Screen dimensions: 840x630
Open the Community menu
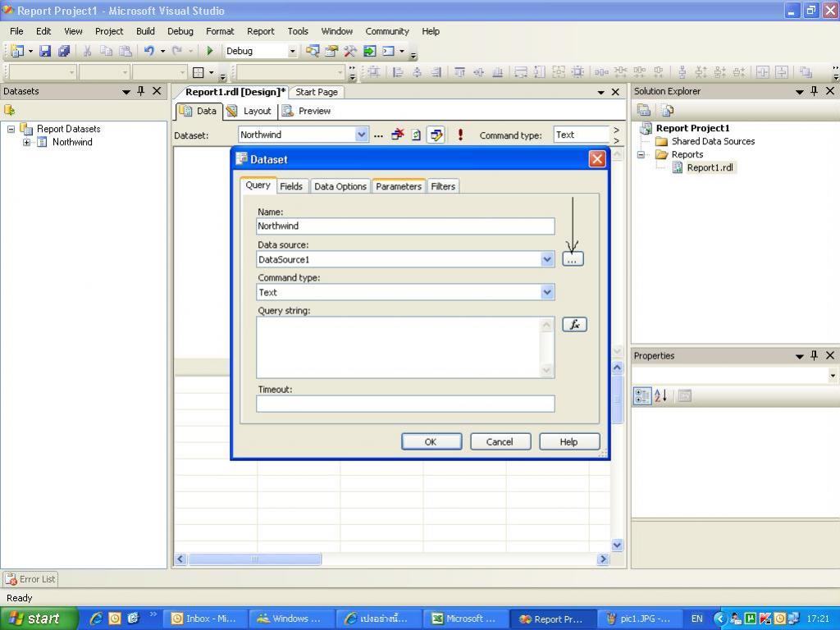pos(387,31)
